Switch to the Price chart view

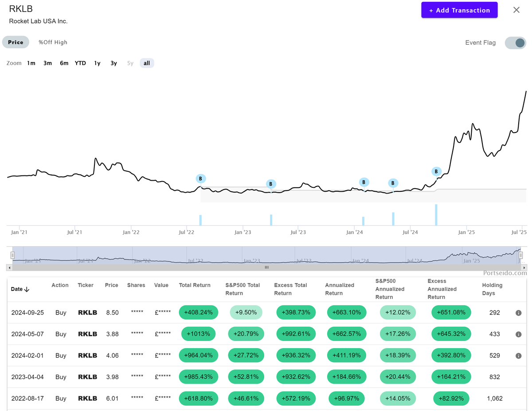[16, 42]
